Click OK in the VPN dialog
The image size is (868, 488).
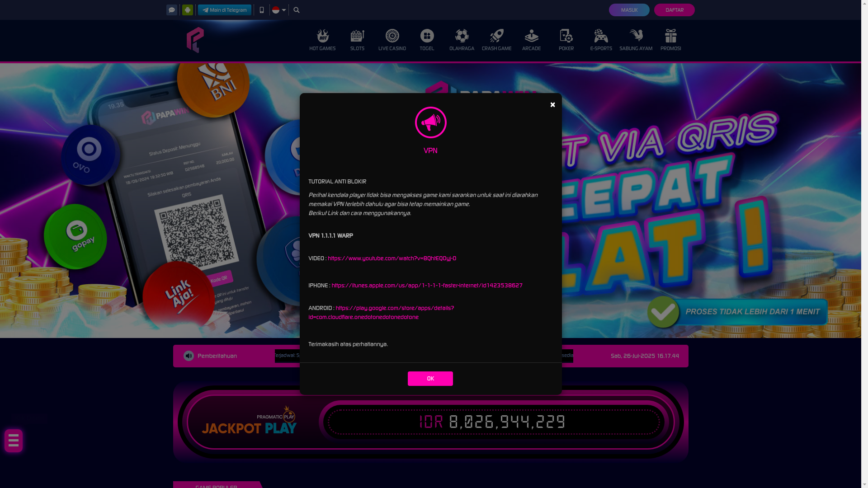(430, 379)
